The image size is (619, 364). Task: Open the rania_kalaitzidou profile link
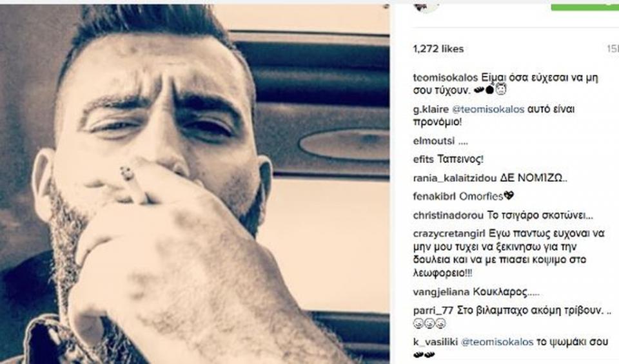[455, 178]
